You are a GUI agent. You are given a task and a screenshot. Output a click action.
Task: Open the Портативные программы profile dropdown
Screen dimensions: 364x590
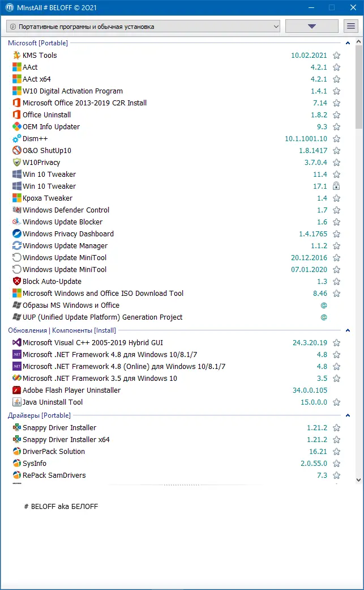tap(143, 26)
